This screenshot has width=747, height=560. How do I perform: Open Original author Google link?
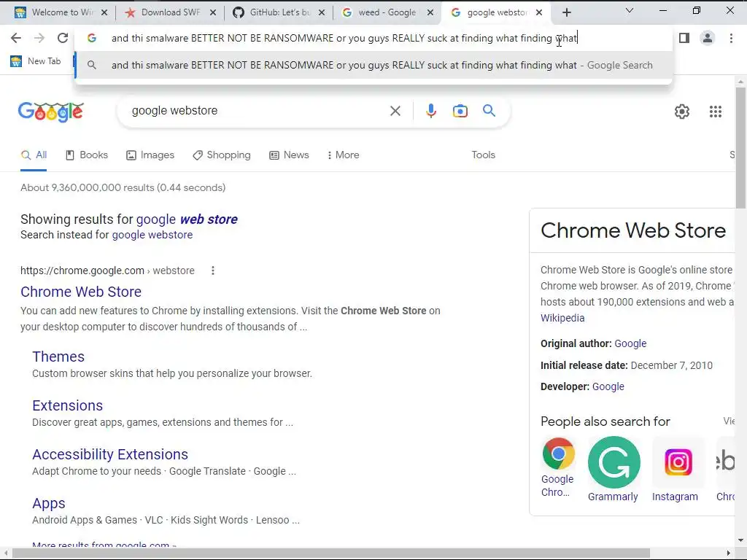[630, 344]
